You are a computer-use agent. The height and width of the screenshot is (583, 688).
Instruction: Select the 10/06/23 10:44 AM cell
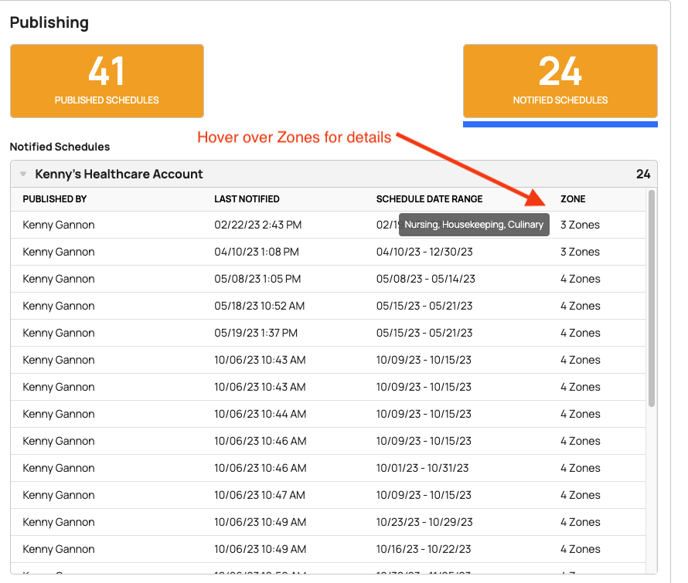coord(260,414)
